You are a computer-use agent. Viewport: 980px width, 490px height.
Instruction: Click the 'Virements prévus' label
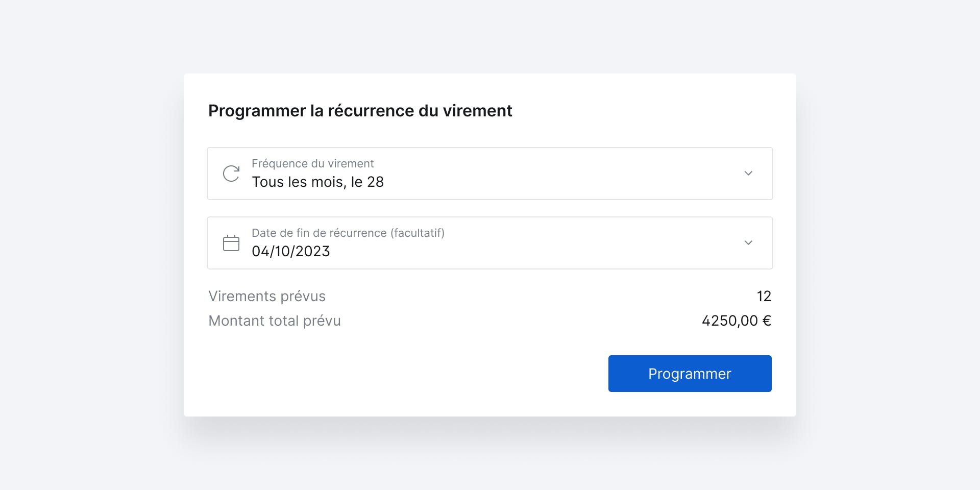click(x=267, y=297)
